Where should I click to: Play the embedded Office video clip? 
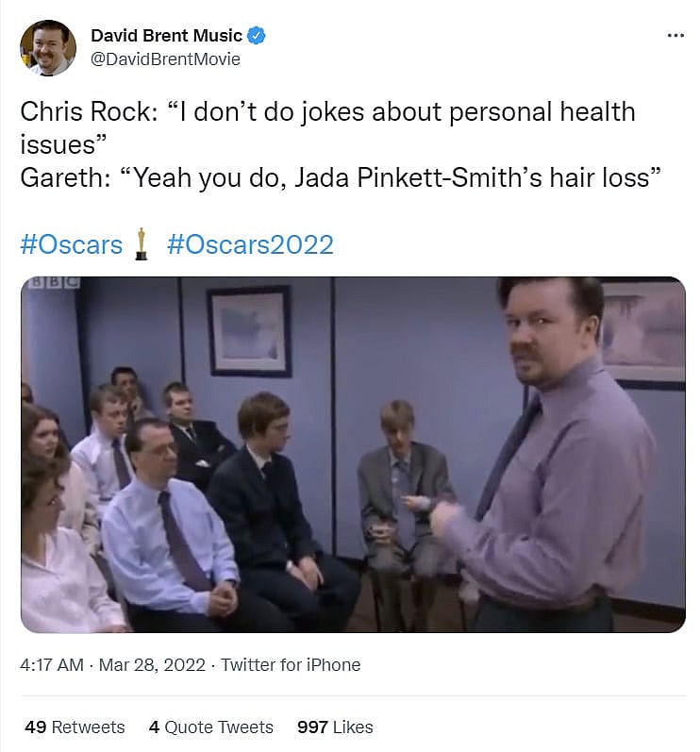point(353,454)
